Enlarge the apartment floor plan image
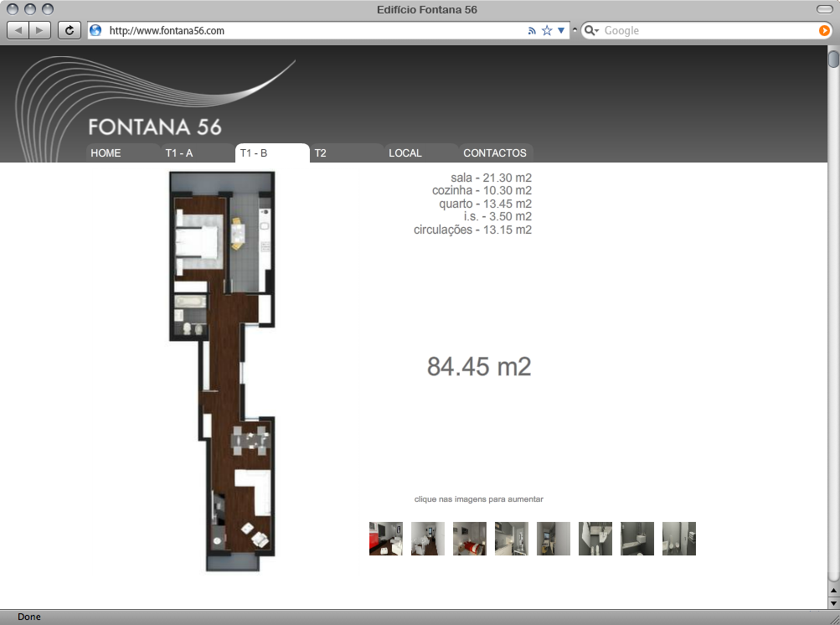The height and width of the screenshot is (625, 840). (222, 371)
